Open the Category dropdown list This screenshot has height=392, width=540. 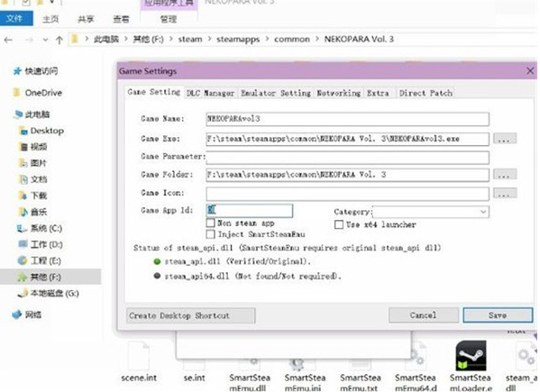pos(431,211)
